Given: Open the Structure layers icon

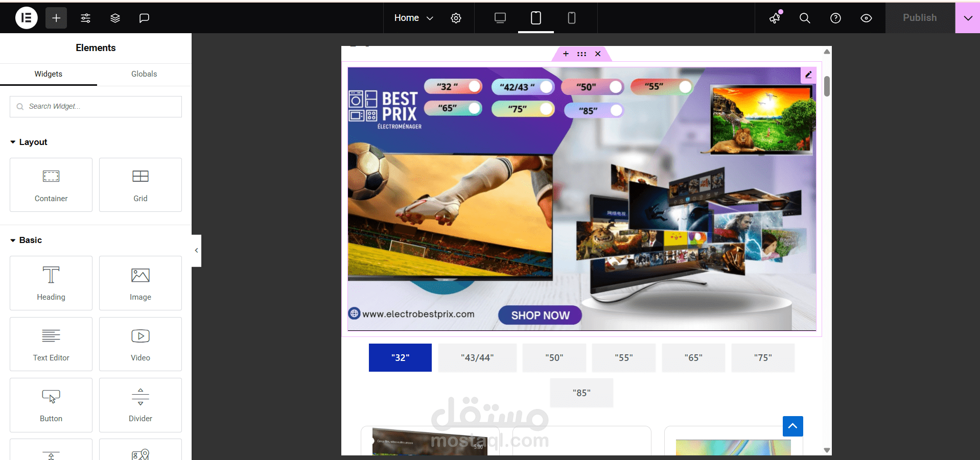Looking at the screenshot, I should click(115, 18).
